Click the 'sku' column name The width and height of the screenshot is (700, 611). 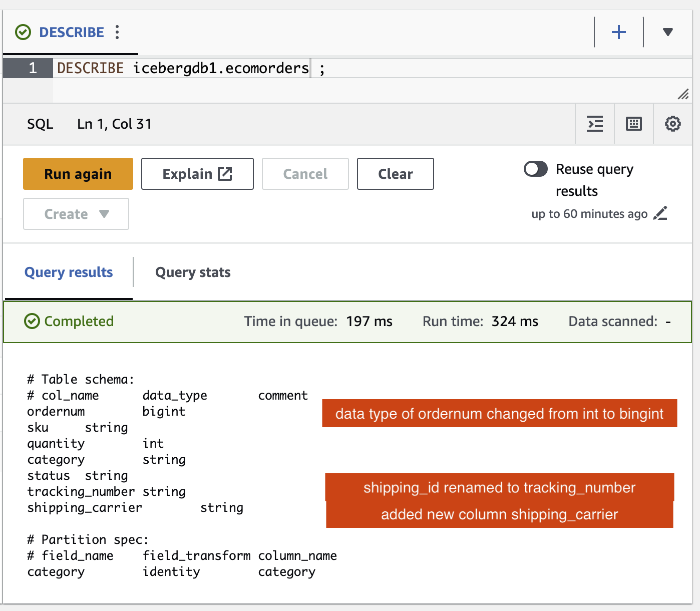click(38, 428)
